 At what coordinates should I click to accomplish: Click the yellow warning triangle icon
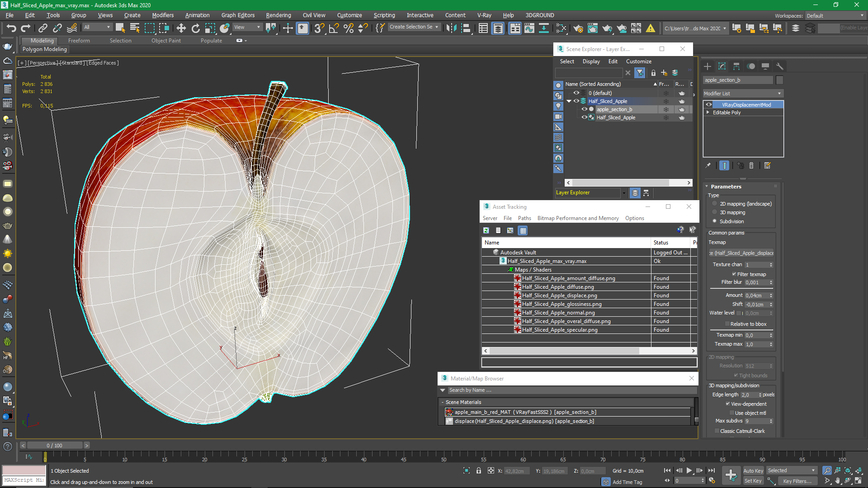click(x=650, y=28)
